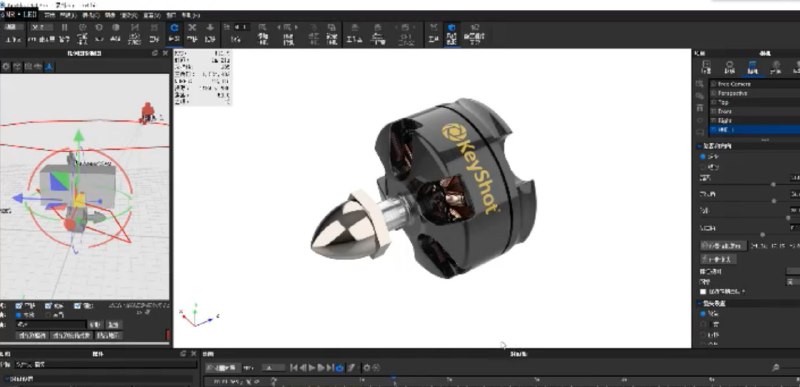Toggle third checkbox below Geometry View viewport
This screenshot has width=800, height=387.
point(77,306)
